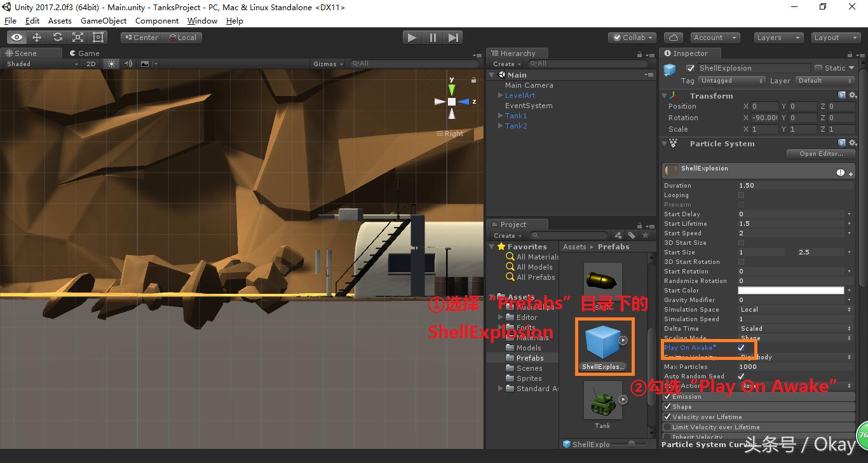Select the Move tool in the toolbar
Image resolution: width=868 pixels, height=463 pixels.
click(x=37, y=37)
